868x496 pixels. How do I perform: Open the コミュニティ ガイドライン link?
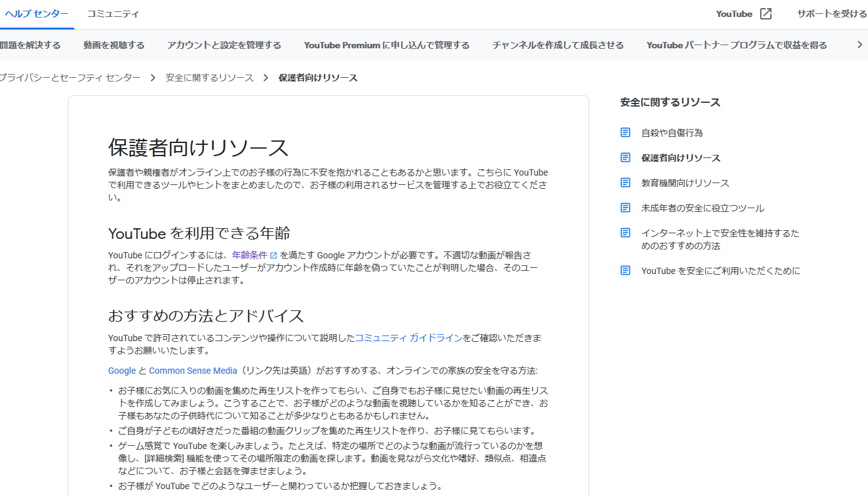[409, 338]
